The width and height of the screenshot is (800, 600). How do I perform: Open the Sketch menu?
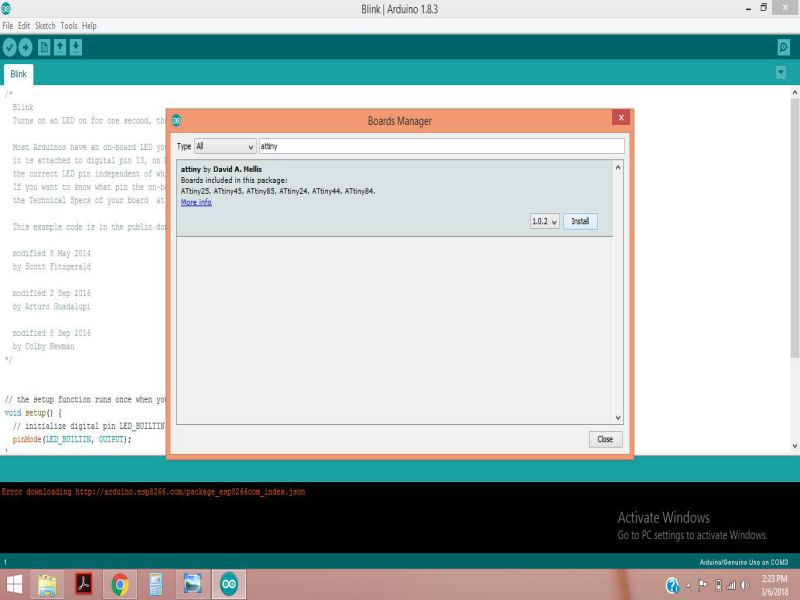pos(45,26)
